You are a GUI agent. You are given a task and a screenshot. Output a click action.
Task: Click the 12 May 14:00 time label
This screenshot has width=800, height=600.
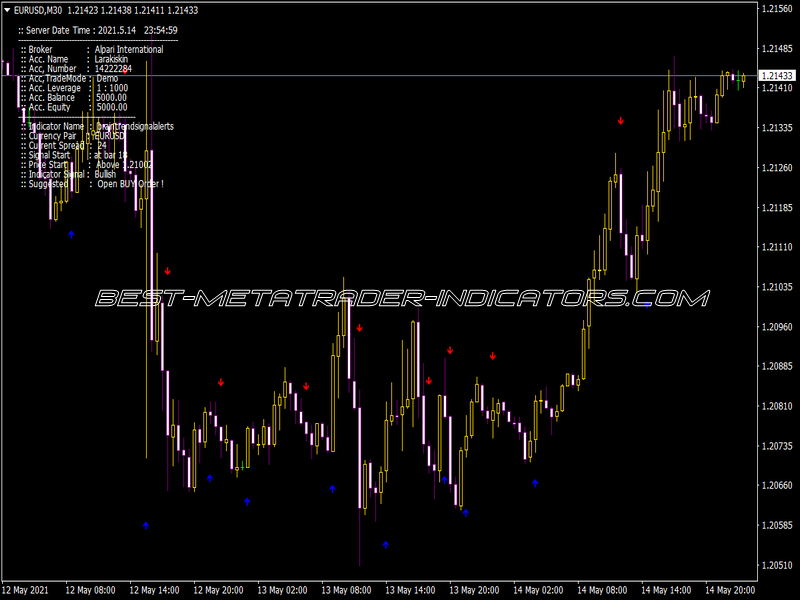154,590
